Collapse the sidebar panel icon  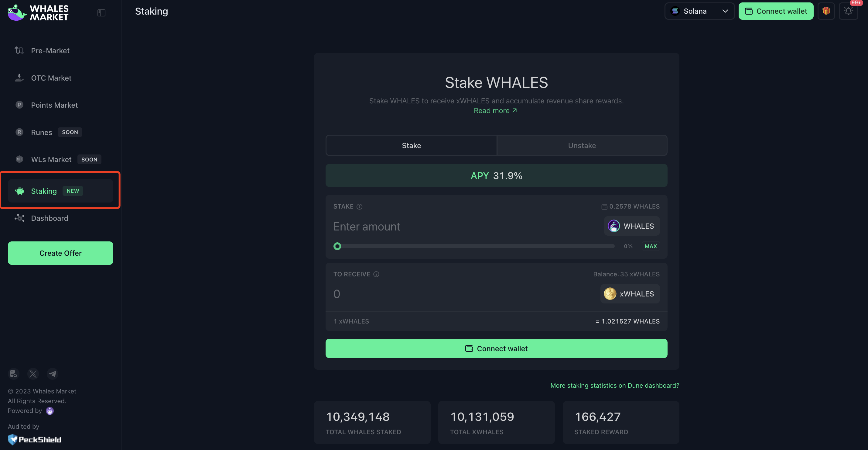pyautogui.click(x=101, y=13)
